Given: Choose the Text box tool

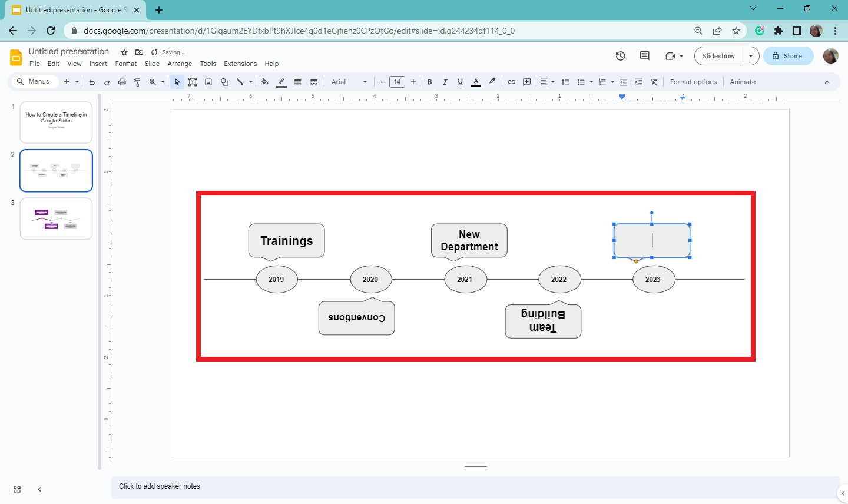Looking at the screenshot, I should tap(193, 82).
